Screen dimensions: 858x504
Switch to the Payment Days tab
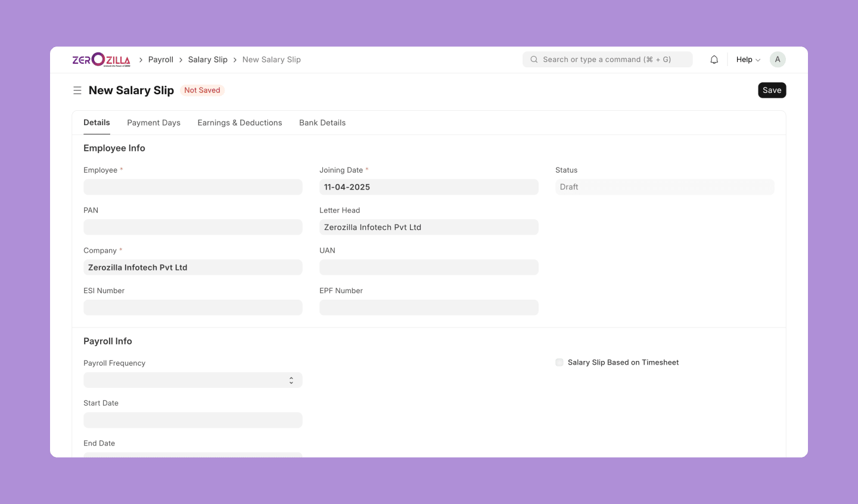154,123
